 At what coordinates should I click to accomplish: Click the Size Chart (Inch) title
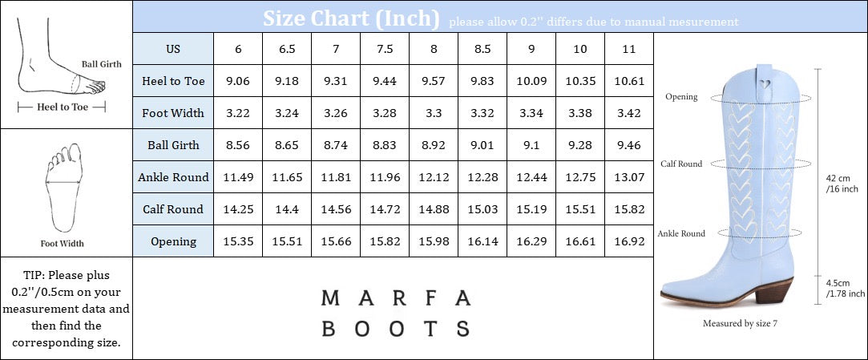tap(351, 18)
